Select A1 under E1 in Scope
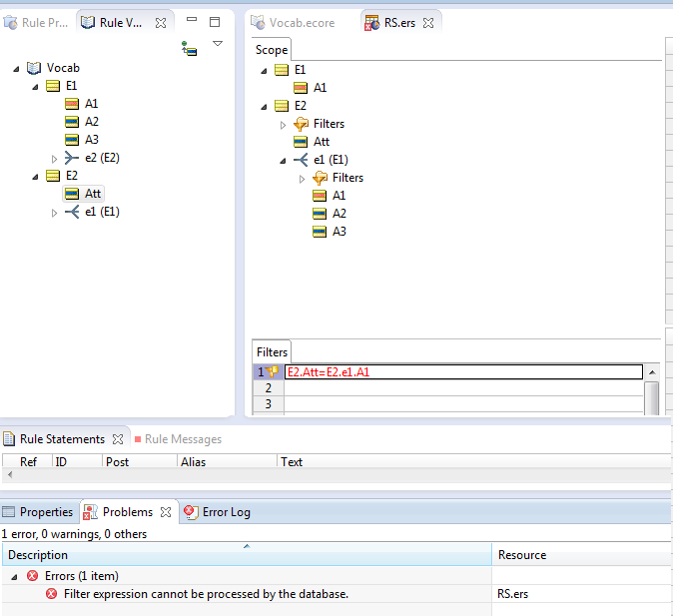The height and width of the screenshot is (616, 673). point(310,88)
